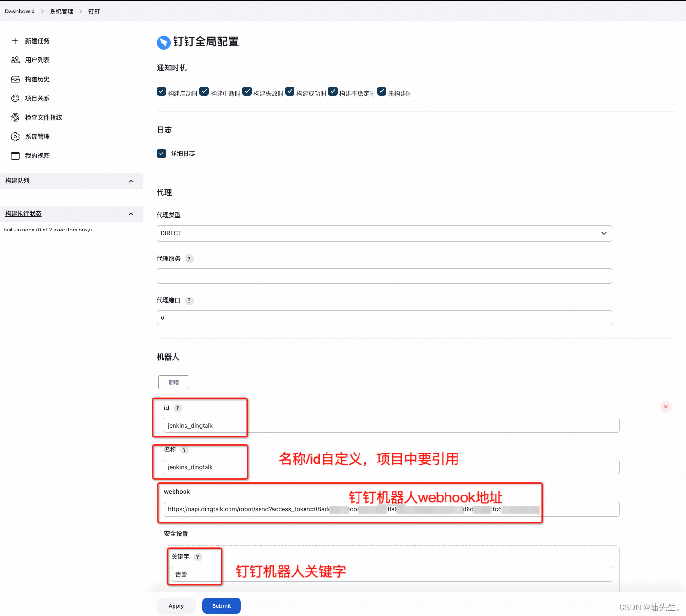The width and height of the screenshot is (686, 616).
Task: Click the users icon beside 用户列表
Action: [15, 60]
